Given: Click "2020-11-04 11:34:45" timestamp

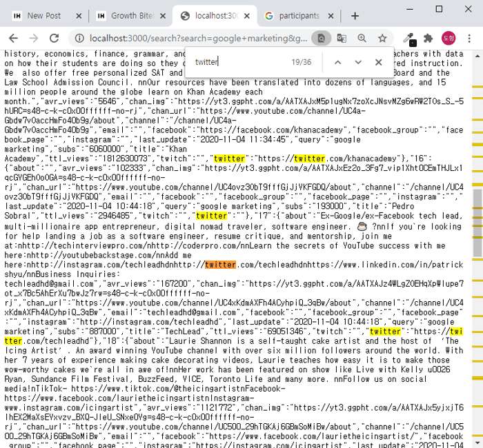Looking at the screenshot, I should coord(243,139).
